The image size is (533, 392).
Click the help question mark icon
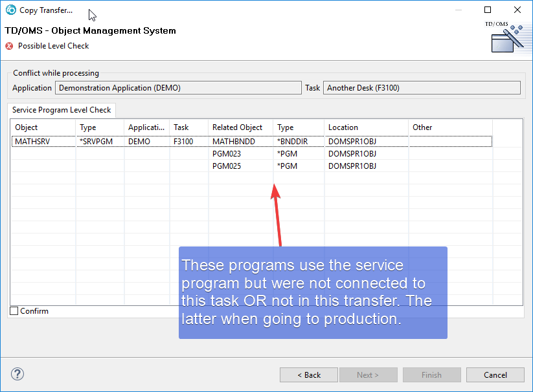click(x=17, y=375)
